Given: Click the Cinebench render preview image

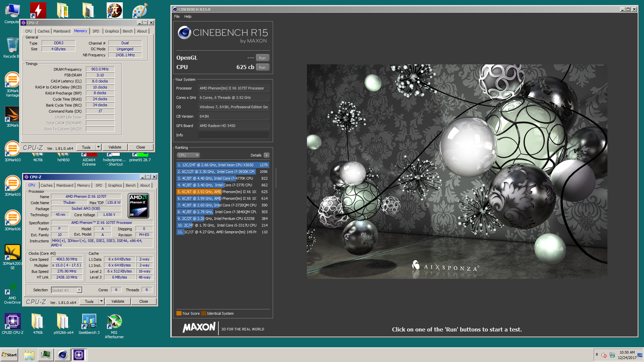Looking at the screenshot, I should point(457,171).
